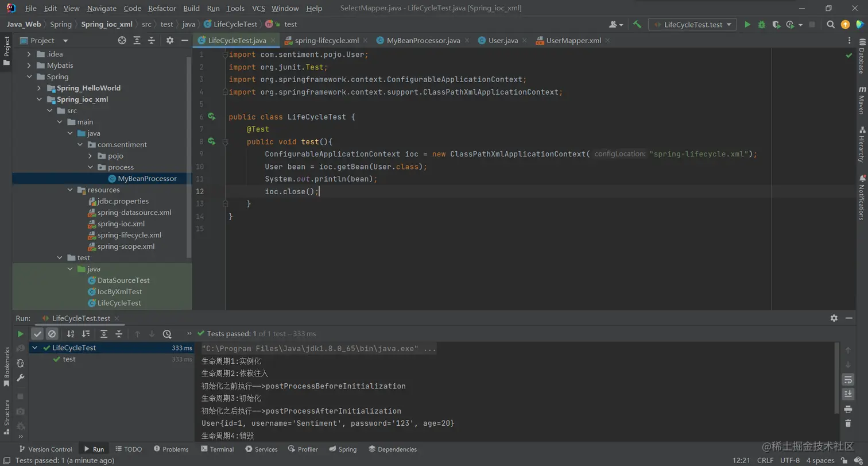Select the opened file locator icon in Project panel

(x=122, y=40)
